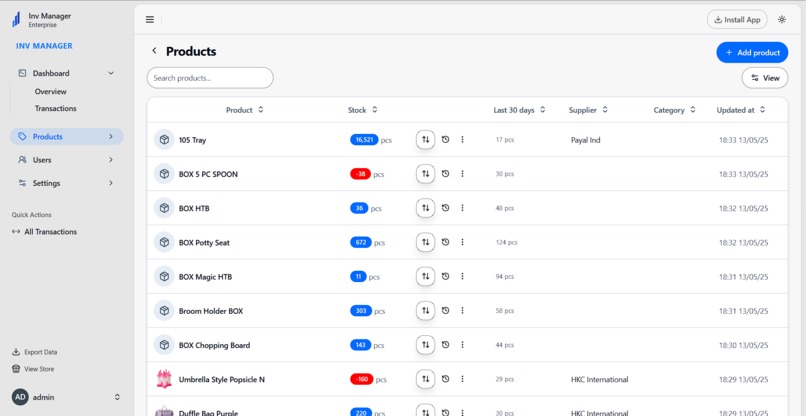Screen dimensions: 806x416
Task: View history for 105 Tray
Action: click(446, 139)
